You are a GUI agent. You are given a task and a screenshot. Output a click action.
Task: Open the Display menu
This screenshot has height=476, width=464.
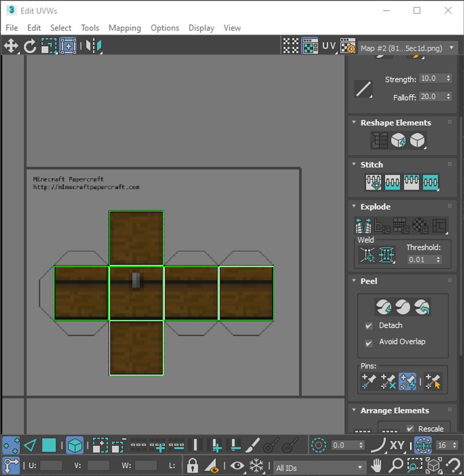click(x=202, y=28)
